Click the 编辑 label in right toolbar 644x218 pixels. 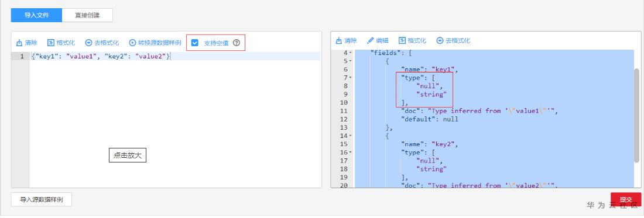point(382,40)
